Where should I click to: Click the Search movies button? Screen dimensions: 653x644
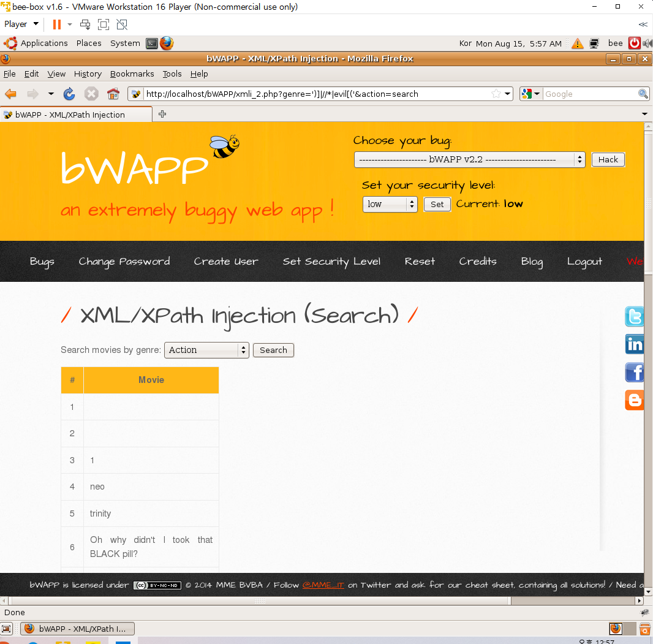[x=273, y=350]
